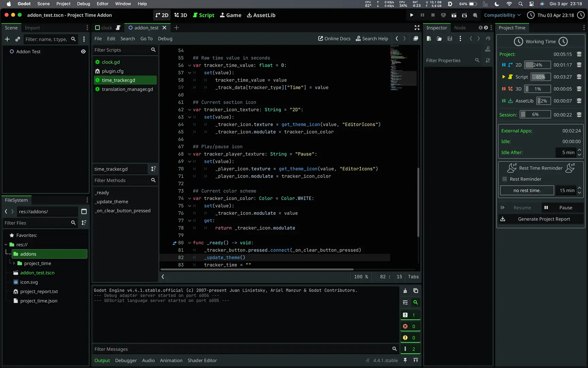Viewport: 588px width, 368px height.
Task: Click the 4.4.1.stable version label
Action: 385,360
